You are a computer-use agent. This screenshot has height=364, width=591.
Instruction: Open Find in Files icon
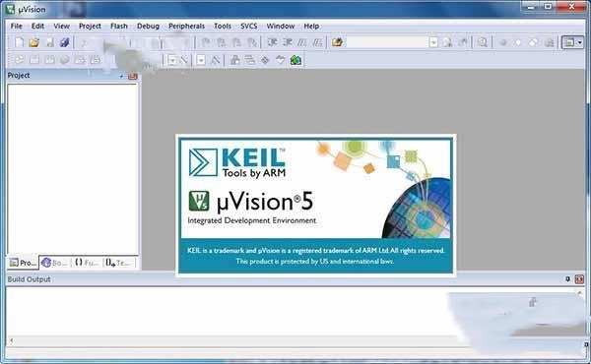pos(337,42)
